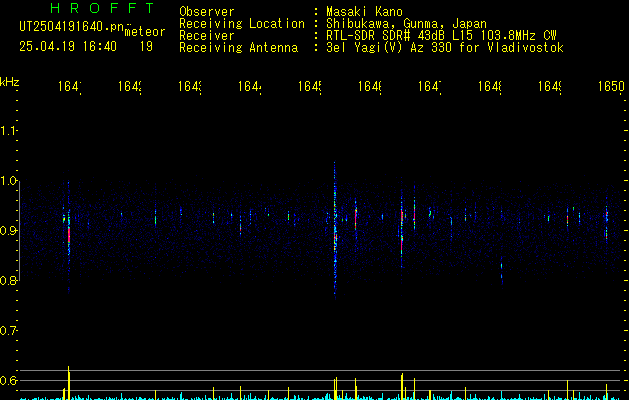Click the 0.9 frequency axis label
Screen dimensions: 629x400
point(8,231)
